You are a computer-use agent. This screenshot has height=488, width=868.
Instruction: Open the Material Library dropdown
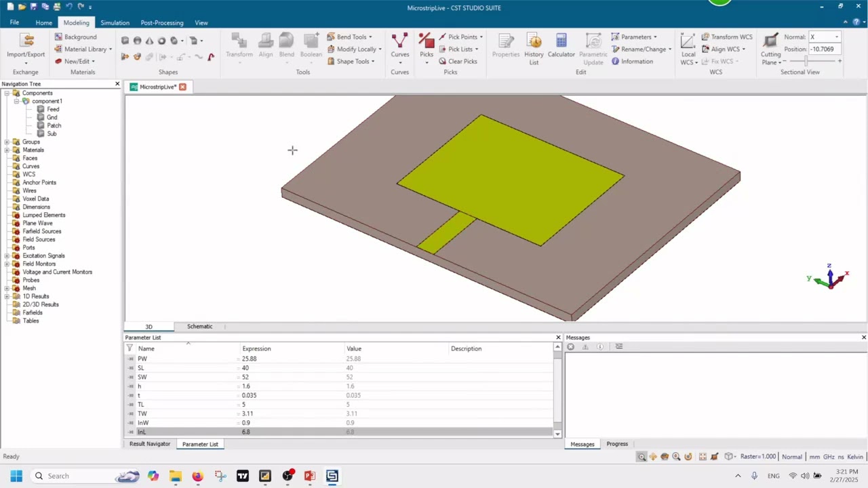pos(85,49)
